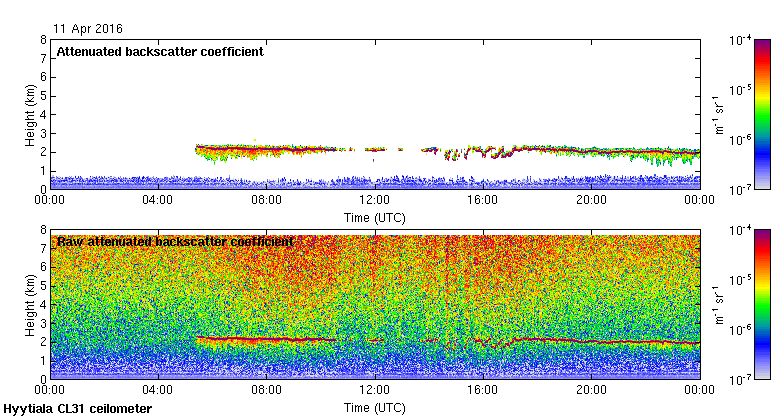Click the bottom colorbar's 10^-4 label
This screenshot has height=420, width=780.
tap(740, 230)
